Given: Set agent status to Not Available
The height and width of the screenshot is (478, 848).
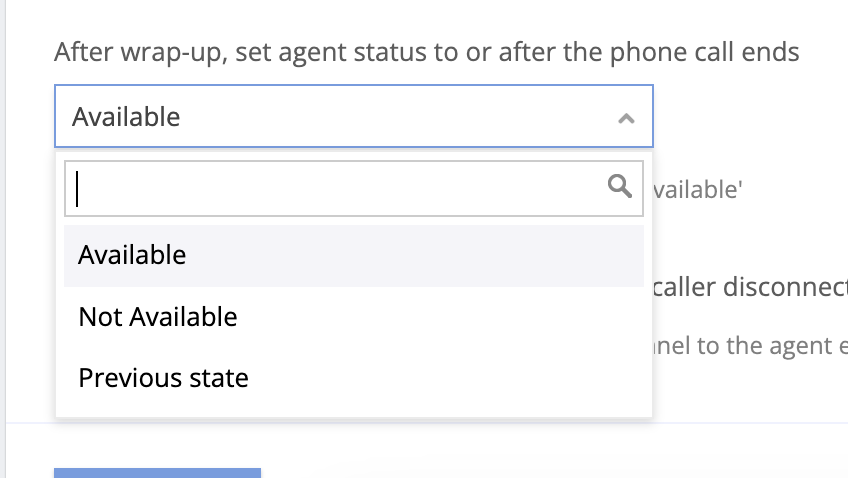Looking at the screenshot, I should (158, 317).
